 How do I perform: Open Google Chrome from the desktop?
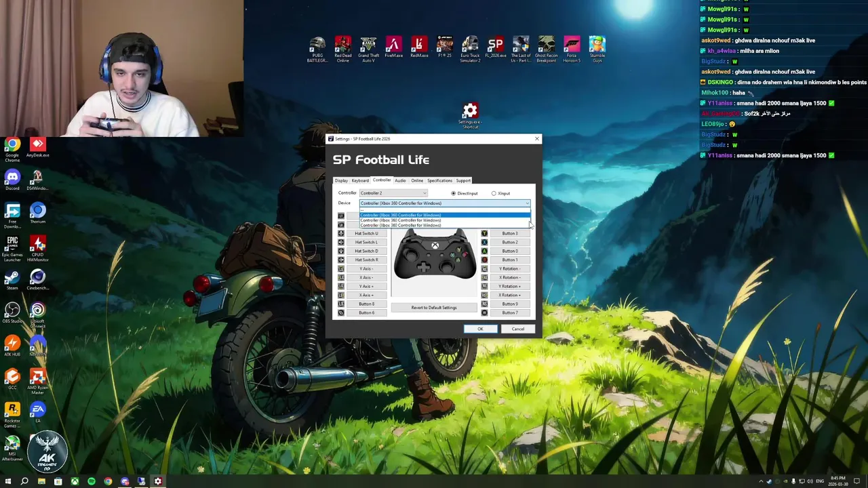click(12, 149)
